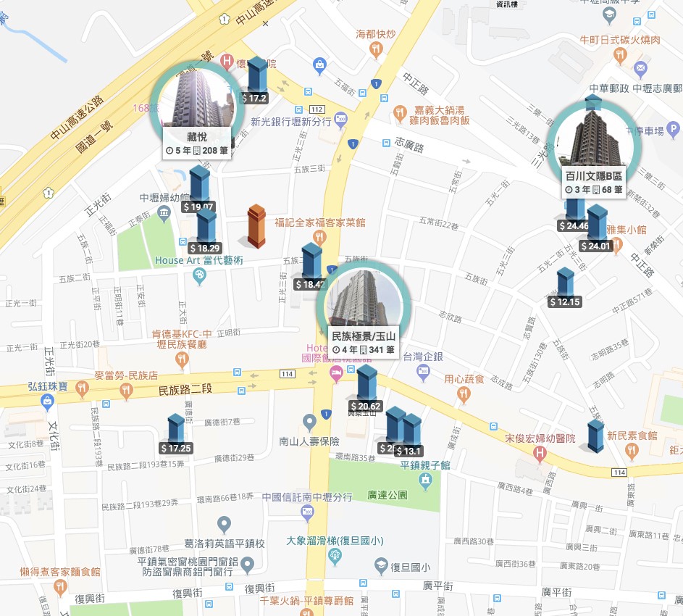The width and height of the screenshot is (683, 616).
Task: Click the 志廣路 road label
Action: tap(409, 144)
